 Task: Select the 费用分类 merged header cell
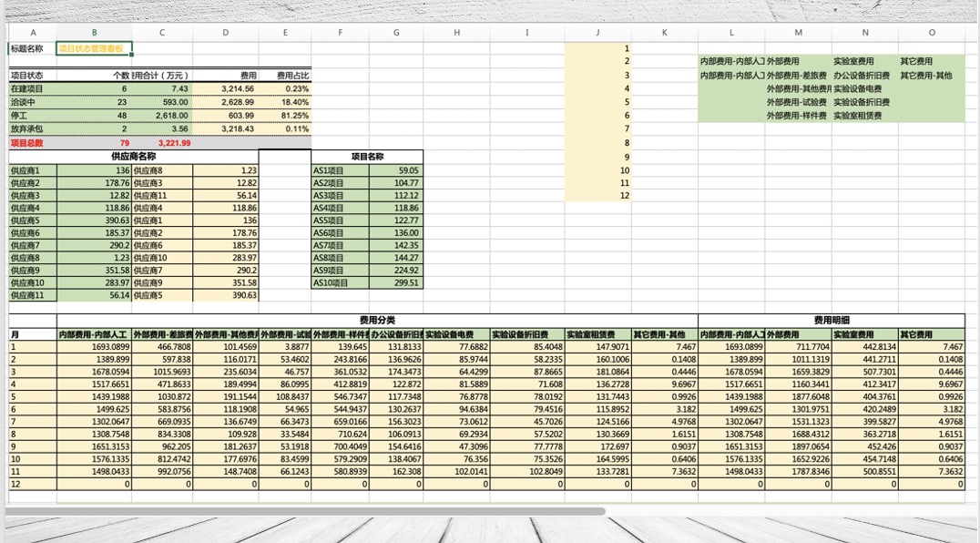[376, 321]
